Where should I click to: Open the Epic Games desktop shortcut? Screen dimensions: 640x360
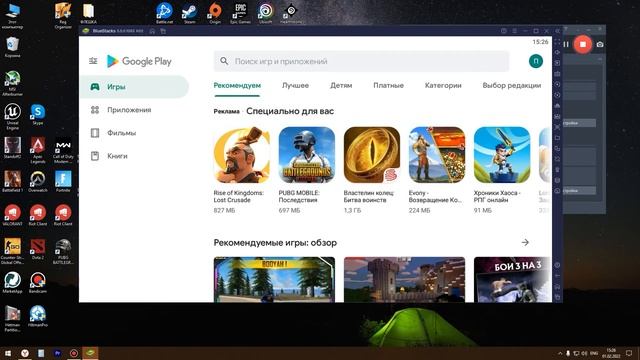point(240,13)
